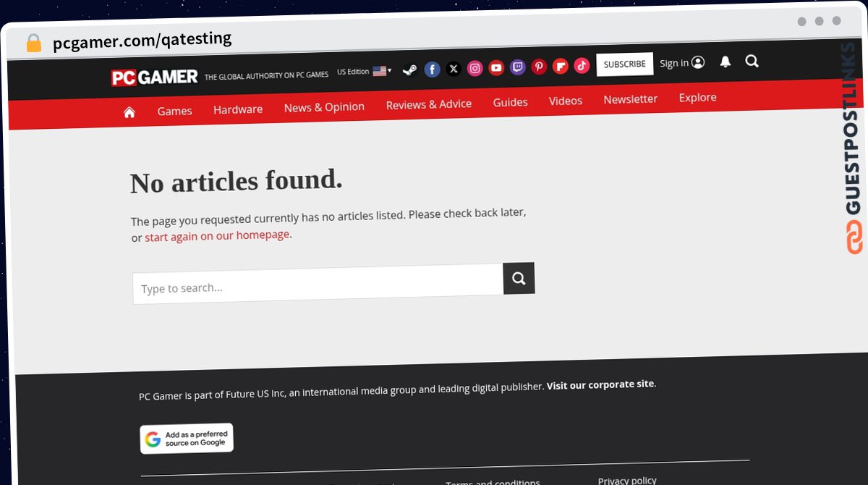Screen dimensions: 868x485
Task: Open the Hardware menu item
Action: point(238,109)
